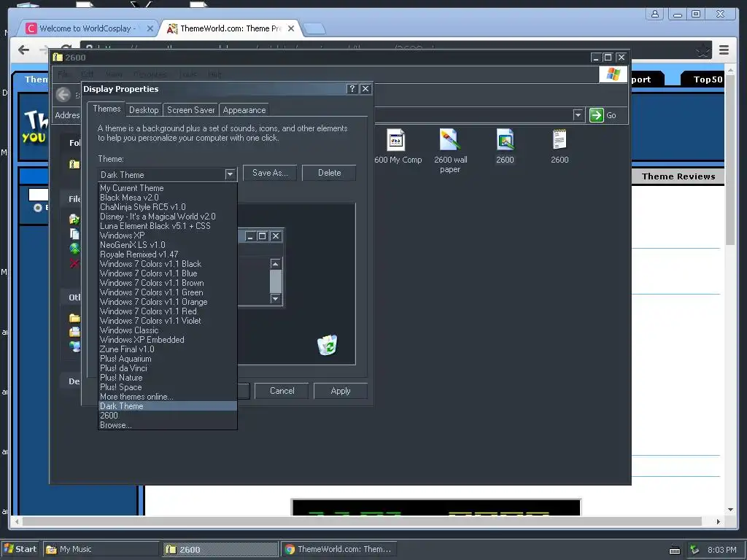The height and width of the screenshot is (560, 747).
Task: Switch to the Appearance tab
Action: [x=244, y=110]
